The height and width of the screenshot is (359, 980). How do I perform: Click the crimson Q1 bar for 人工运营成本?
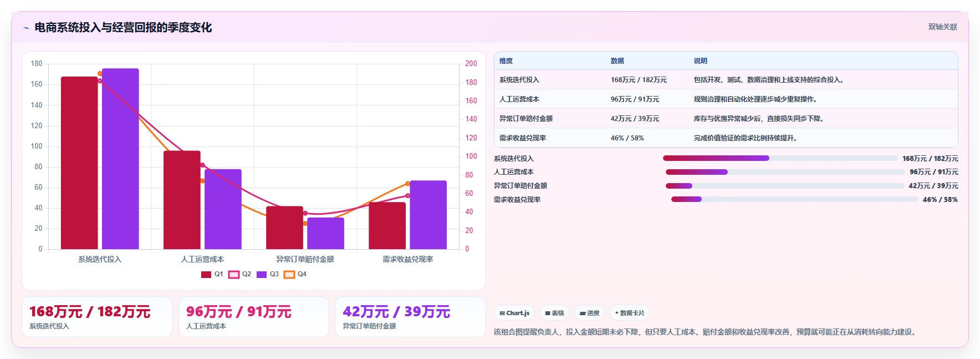pos(182,200)
